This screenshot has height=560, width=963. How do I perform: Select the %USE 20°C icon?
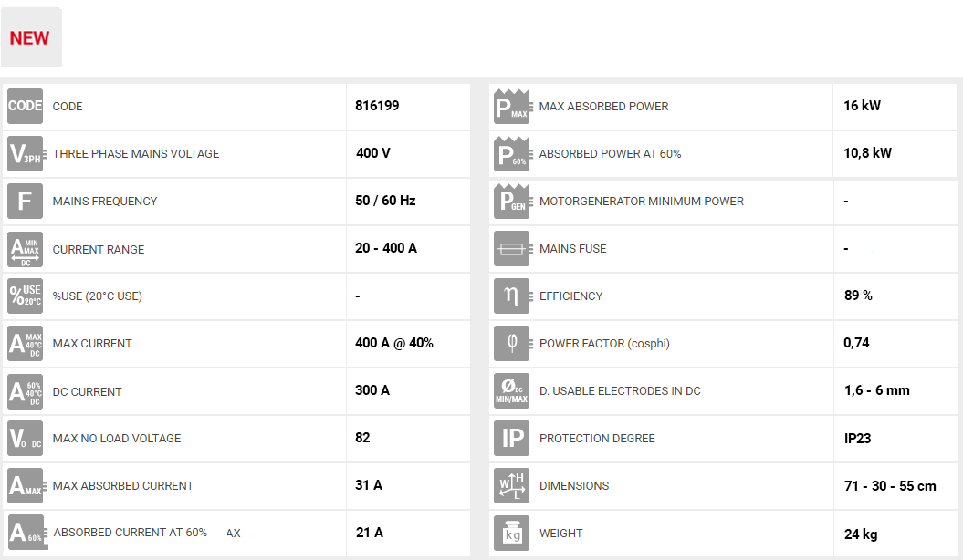pos(26,296)
